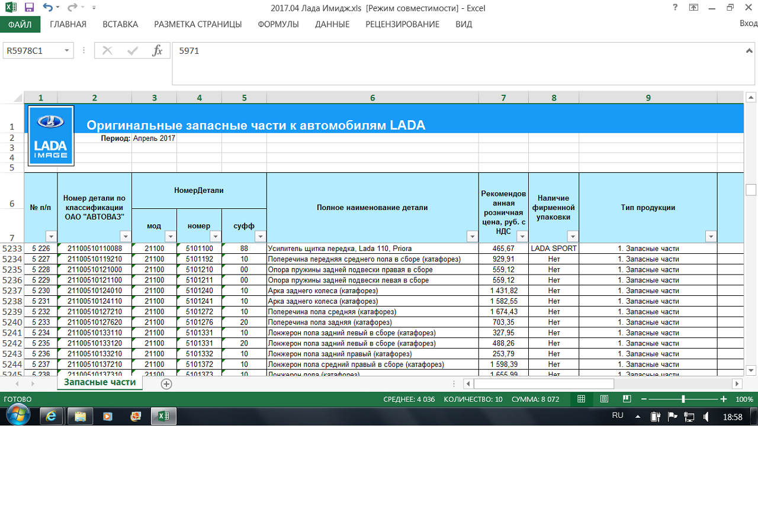
Task: Click the Cancel X icon in formula bar
Action: coord(107,51)
